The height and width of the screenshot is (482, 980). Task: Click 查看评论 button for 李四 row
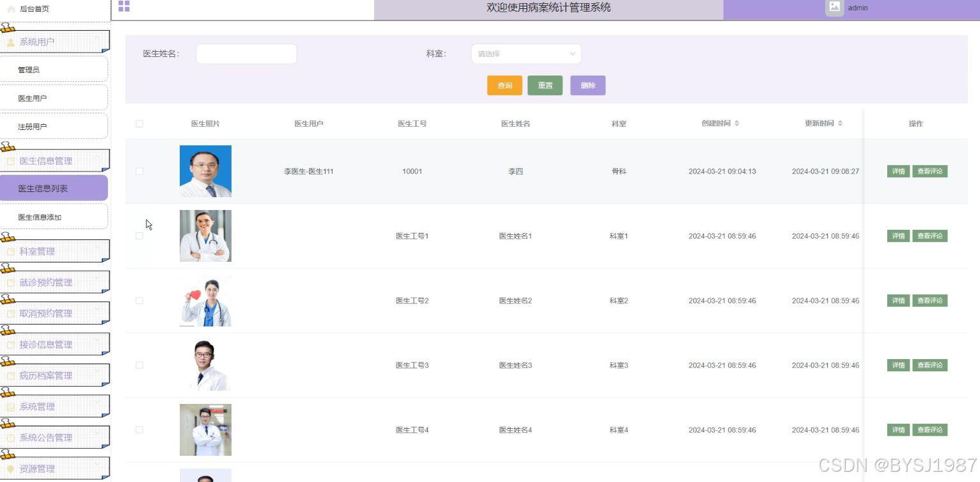[x=929, y=172]
